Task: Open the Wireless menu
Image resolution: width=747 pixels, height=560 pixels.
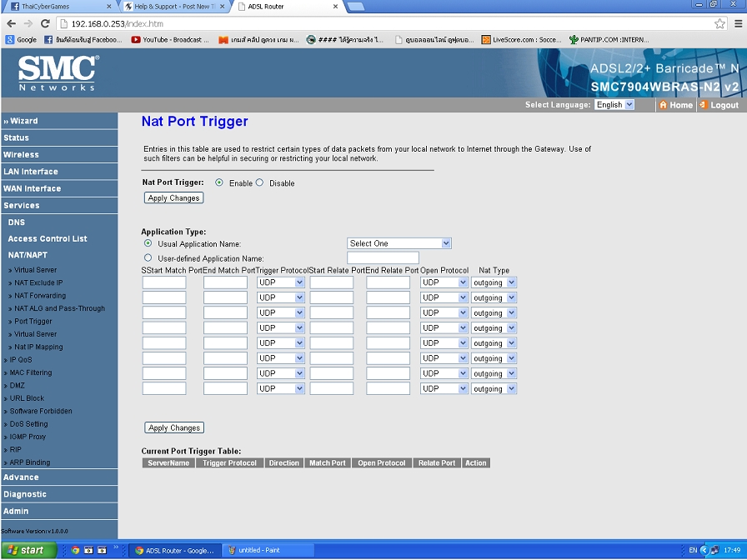Action: pyautogui.click(x=59, y=155)
